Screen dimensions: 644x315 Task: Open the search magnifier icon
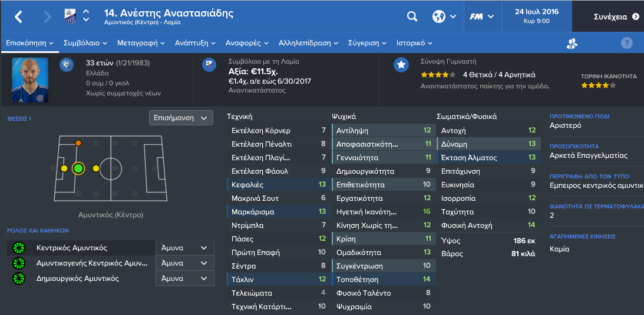(x=411, y=16)
